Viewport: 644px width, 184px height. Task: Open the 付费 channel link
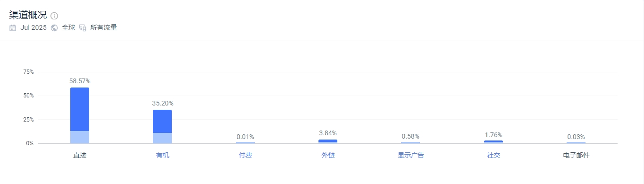pos(245,155)
